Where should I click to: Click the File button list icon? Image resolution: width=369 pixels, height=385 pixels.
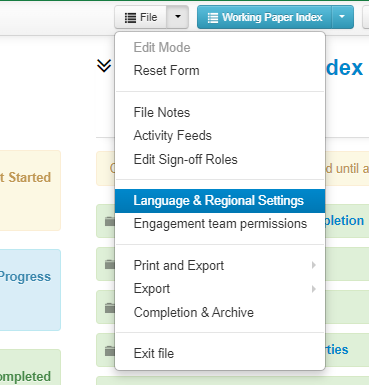(x=130, y=17)
